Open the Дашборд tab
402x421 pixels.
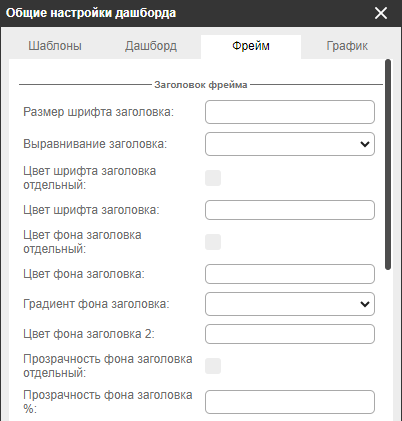[x=151, y=46]
